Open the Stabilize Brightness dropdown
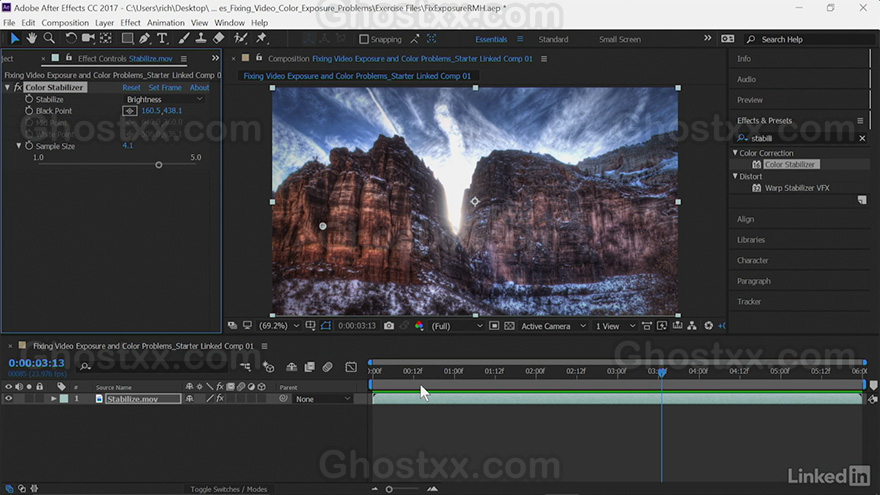 [163, 99]
